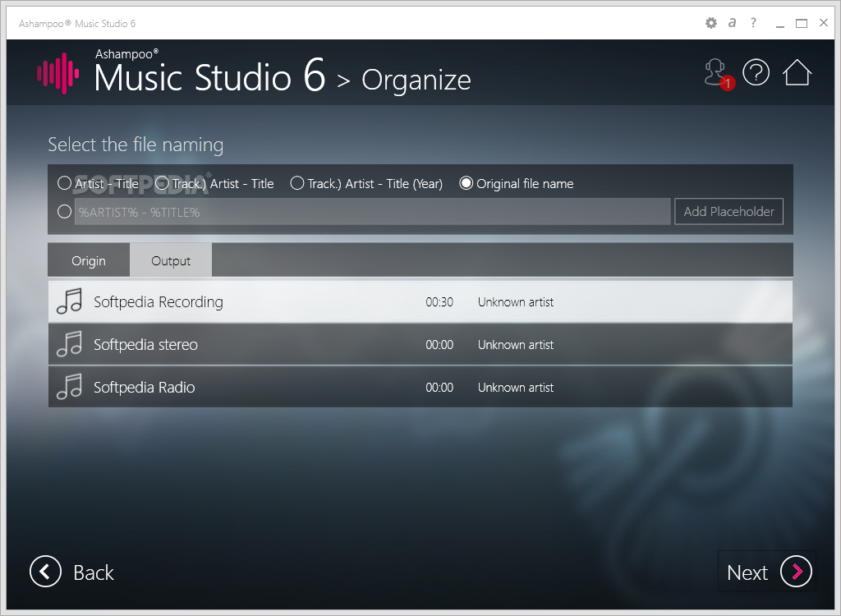Click music note icon of Softpedia stereo
This screenshot has height=616, width=841.
[70, 344]
